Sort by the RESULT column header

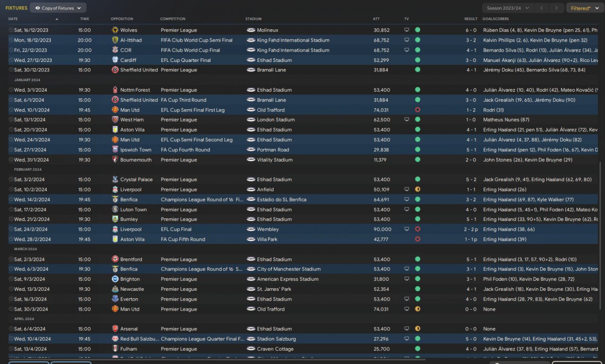tap(471, 19)
